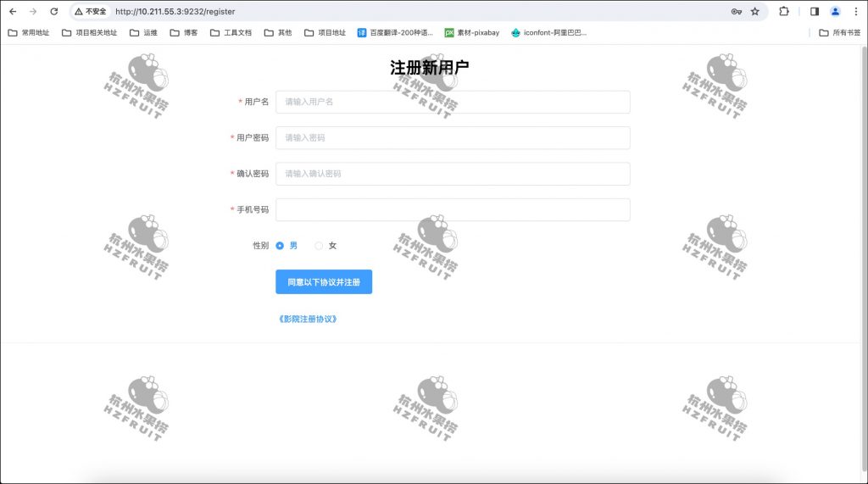The width and height of the screenshot is (868, 484).
Task: Open the 运维 bookmark folder
Action: click(144, 33)
